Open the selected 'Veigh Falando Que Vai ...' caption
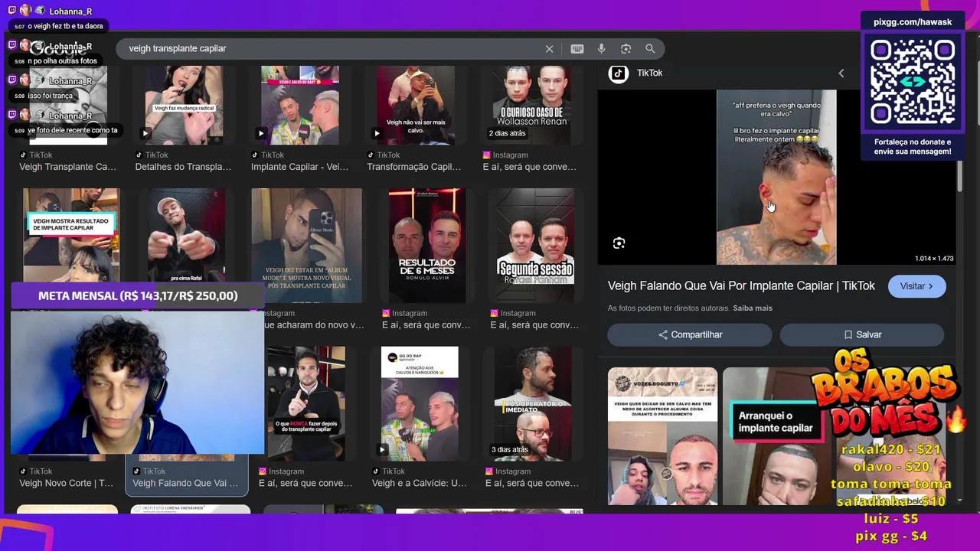The height and width of the screenshot is (551, 980). coord(185,483)
